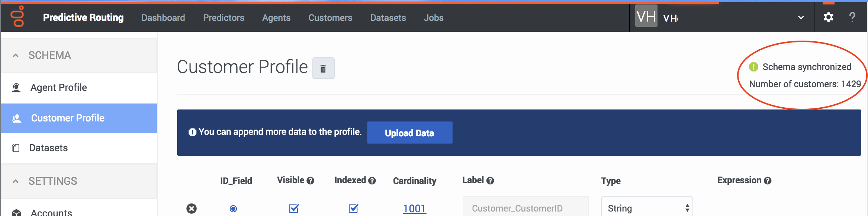Click the Expression column help icon
Viewport: 868px width, 216px height.
[768, 181]
